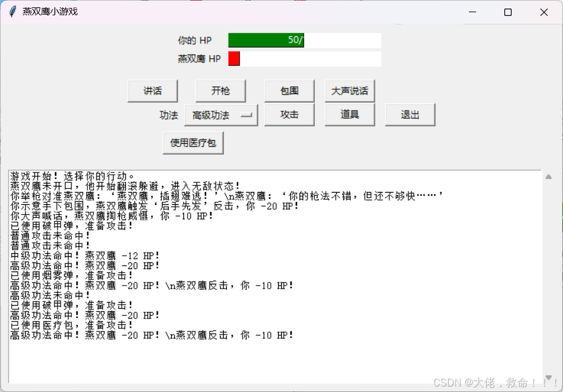Click the feather icon in title bar
The image size is (563, 392).
click(13, 12)
